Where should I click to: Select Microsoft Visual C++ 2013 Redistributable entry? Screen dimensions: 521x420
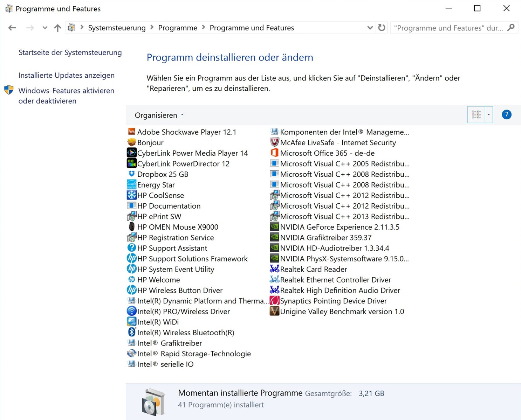(340, 216)
